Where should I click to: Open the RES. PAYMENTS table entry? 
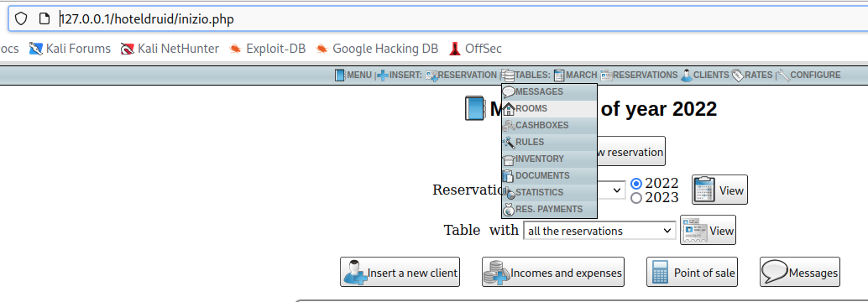click(549, 209)
